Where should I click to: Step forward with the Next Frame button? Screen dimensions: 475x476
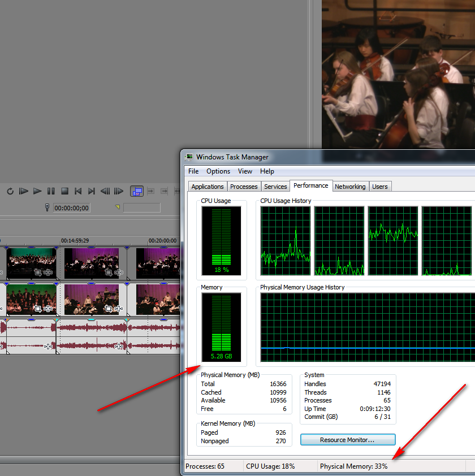click(118, 191)
